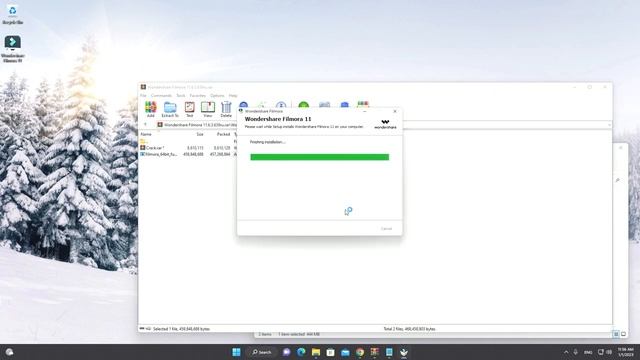Switch File Explorer to details view

[616, 334]
